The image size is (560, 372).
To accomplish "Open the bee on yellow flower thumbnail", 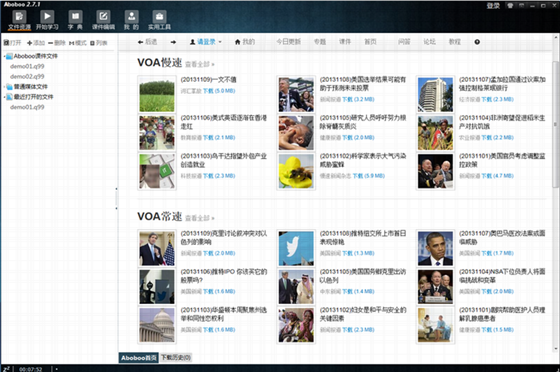I will [x=296, y=171].
